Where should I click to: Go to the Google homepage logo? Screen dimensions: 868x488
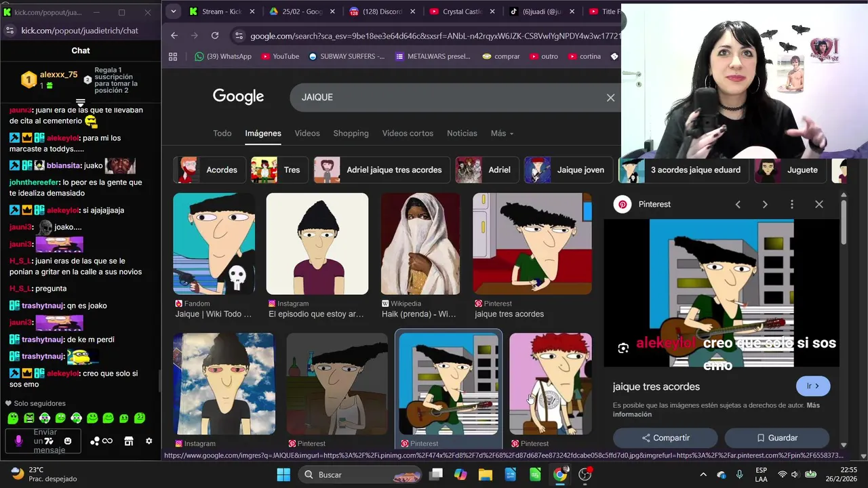pyautogui.click(x=238, y=96)
